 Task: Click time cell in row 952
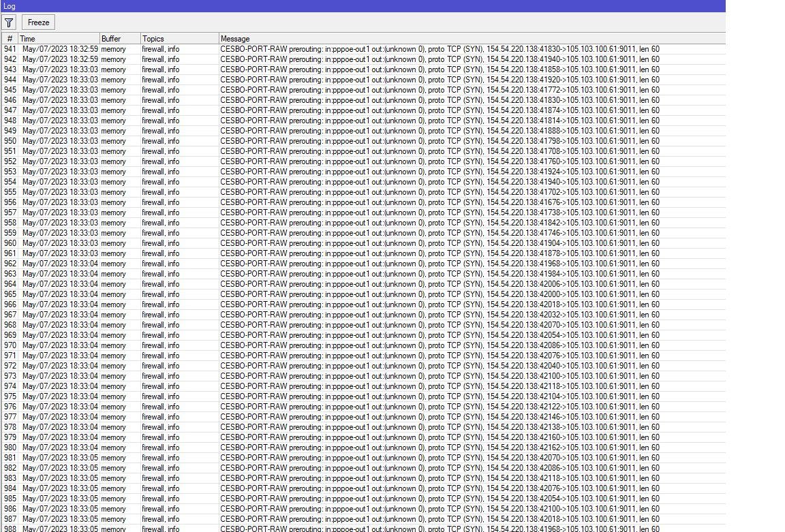(60, 161)
